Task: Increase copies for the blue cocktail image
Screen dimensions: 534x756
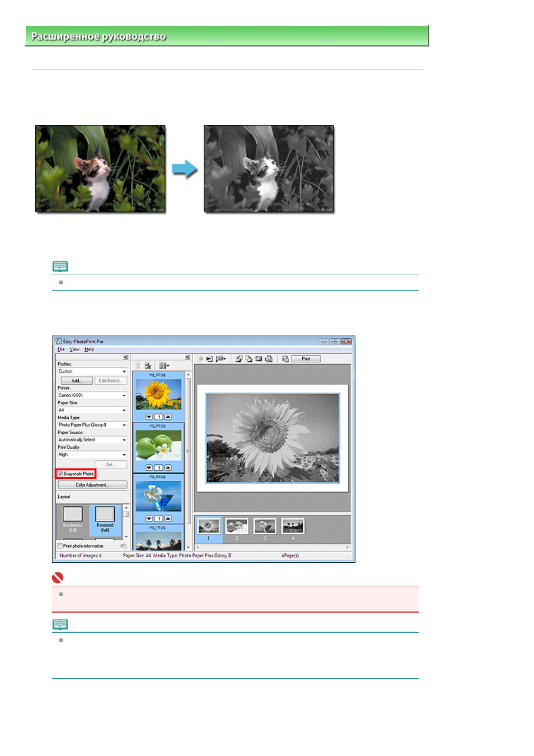Action: [x=168, y=519]
